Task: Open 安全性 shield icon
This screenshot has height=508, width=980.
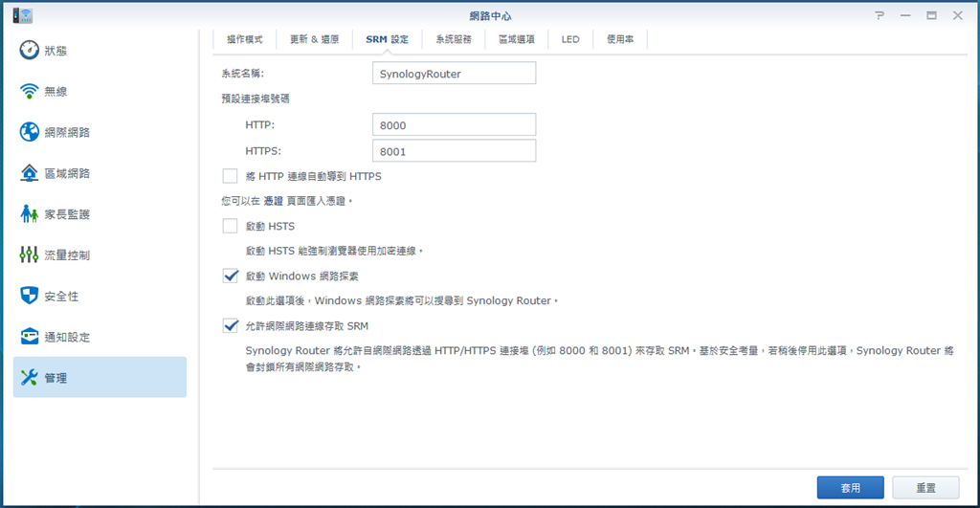Action: click(x=29, y=296)
